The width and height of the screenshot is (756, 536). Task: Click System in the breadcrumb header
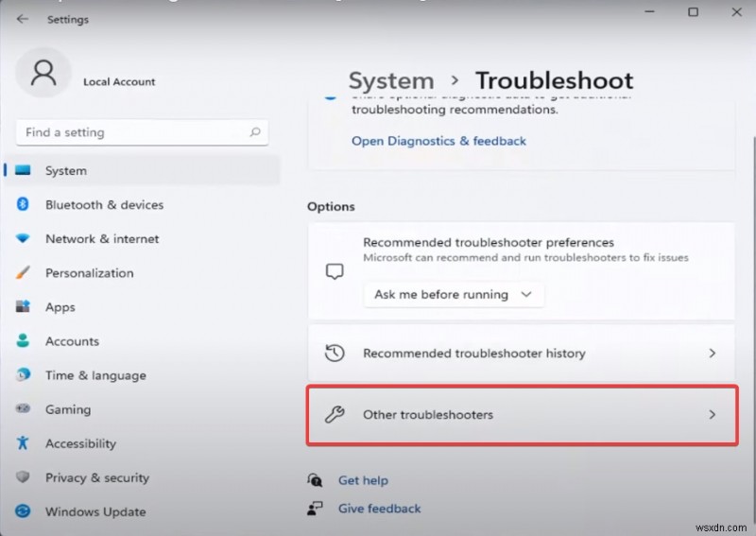coord(390,81)
